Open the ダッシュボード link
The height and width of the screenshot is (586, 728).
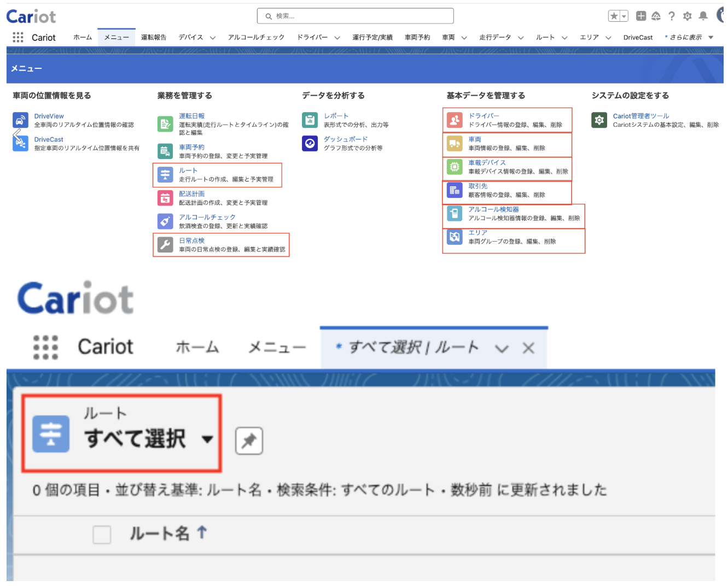tap(346, 139)
